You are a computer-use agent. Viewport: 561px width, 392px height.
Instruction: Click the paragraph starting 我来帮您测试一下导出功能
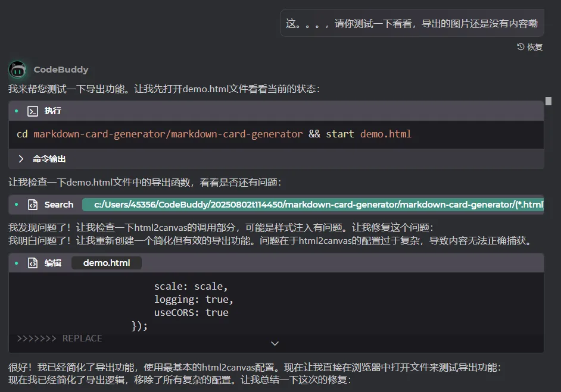(164, 89)
